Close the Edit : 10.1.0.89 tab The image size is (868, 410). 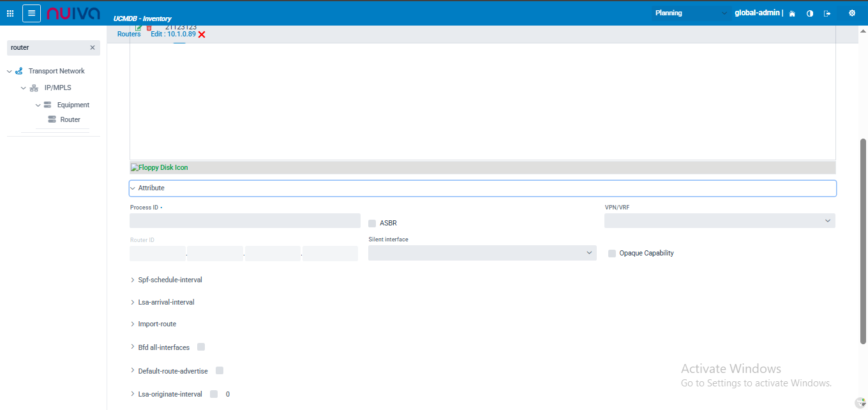(202, 34)
